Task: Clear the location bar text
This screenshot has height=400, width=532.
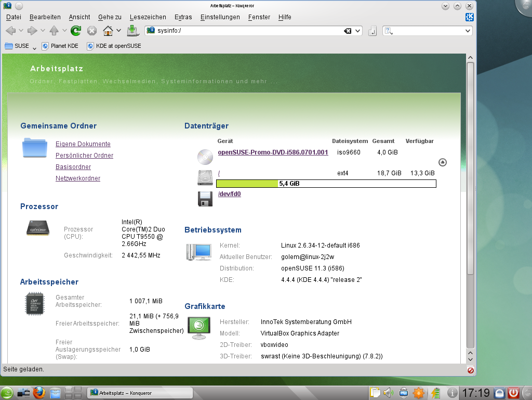Action: (348, 30)
